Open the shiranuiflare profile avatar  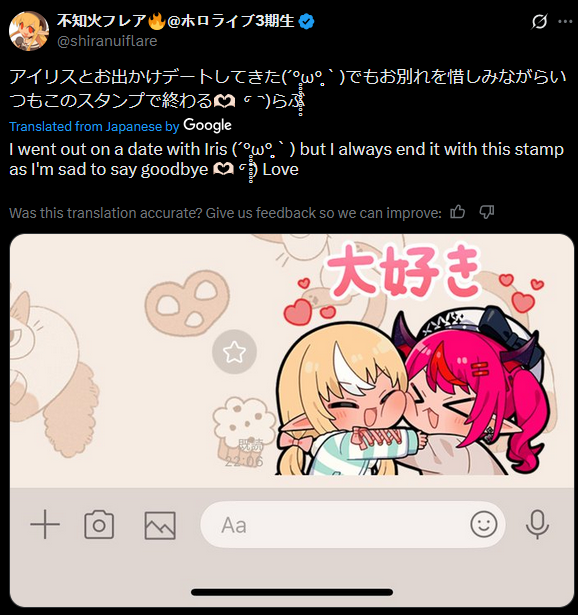29,31
